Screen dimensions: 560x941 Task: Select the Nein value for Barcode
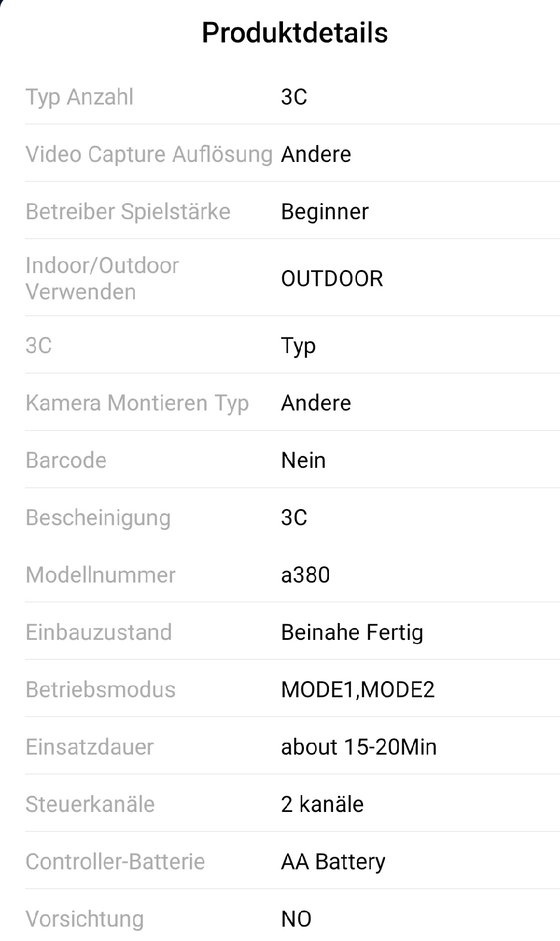click(x=303, y=460)
